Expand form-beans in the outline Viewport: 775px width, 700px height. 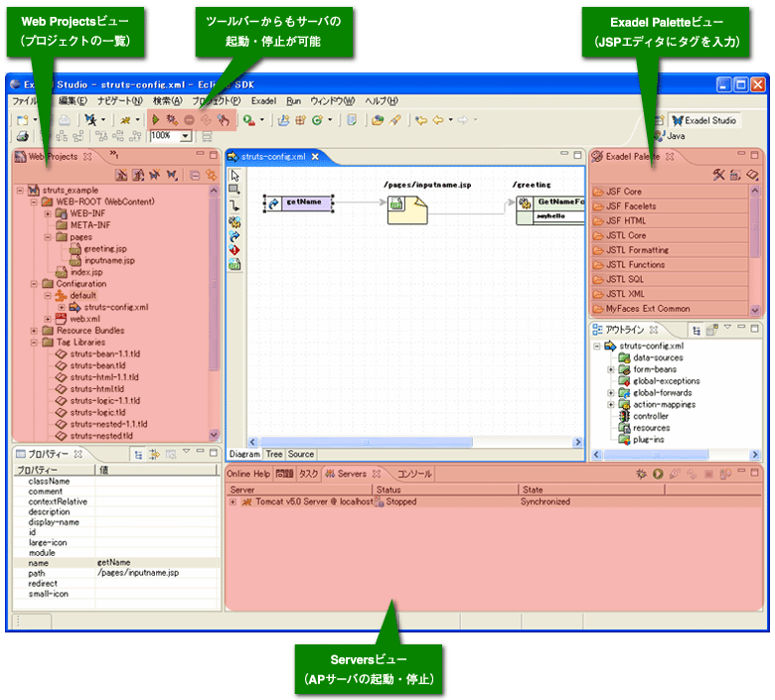coord(611,369)
